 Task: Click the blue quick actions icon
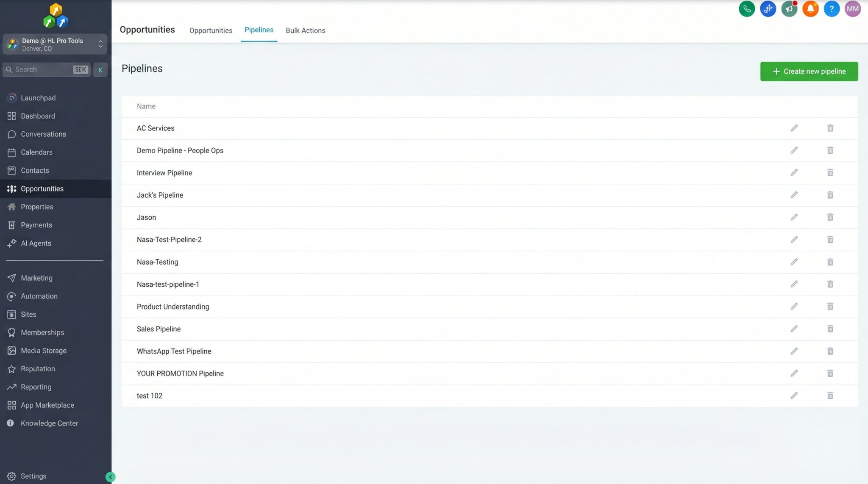click(768, 8)
